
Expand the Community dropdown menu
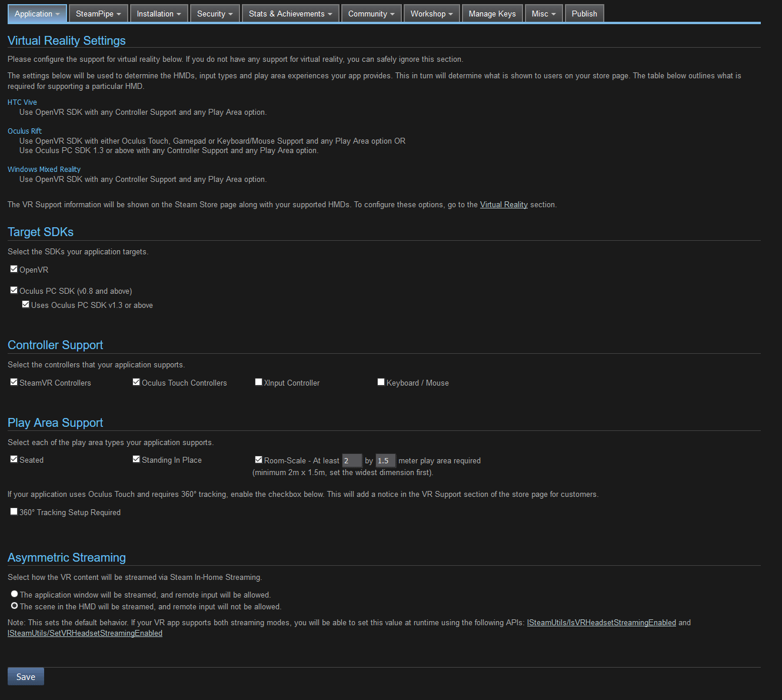[x=371, y=12]
